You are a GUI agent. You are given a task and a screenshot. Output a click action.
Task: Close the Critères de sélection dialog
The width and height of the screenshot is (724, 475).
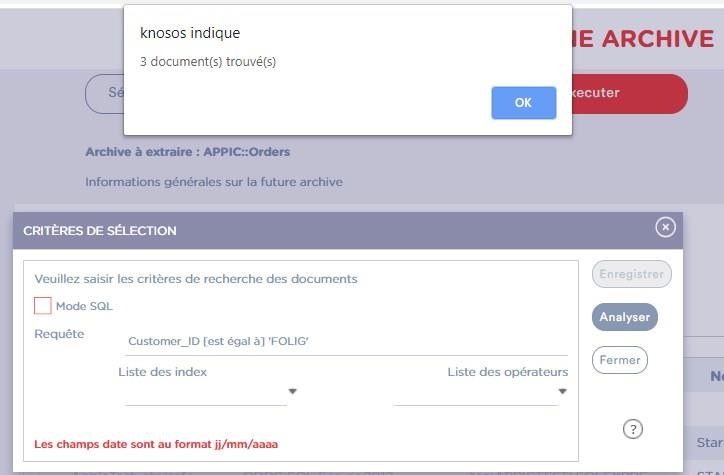(x=665, y=228)
